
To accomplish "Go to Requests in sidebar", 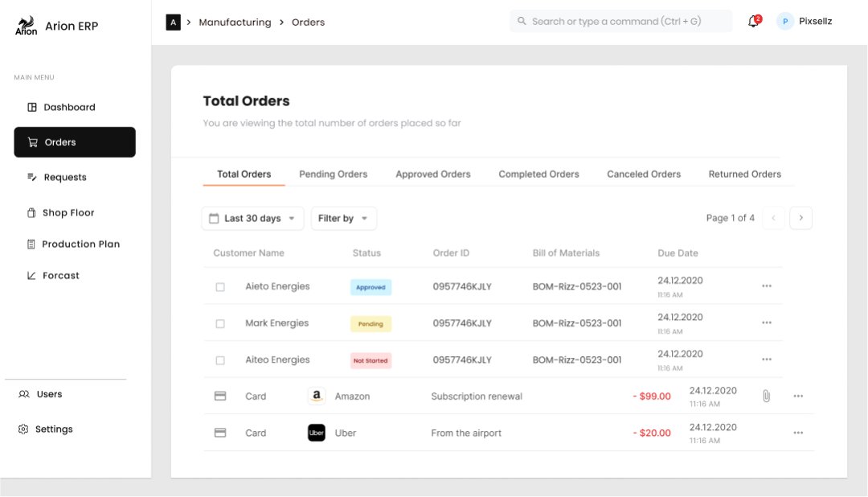I will 57,177.
